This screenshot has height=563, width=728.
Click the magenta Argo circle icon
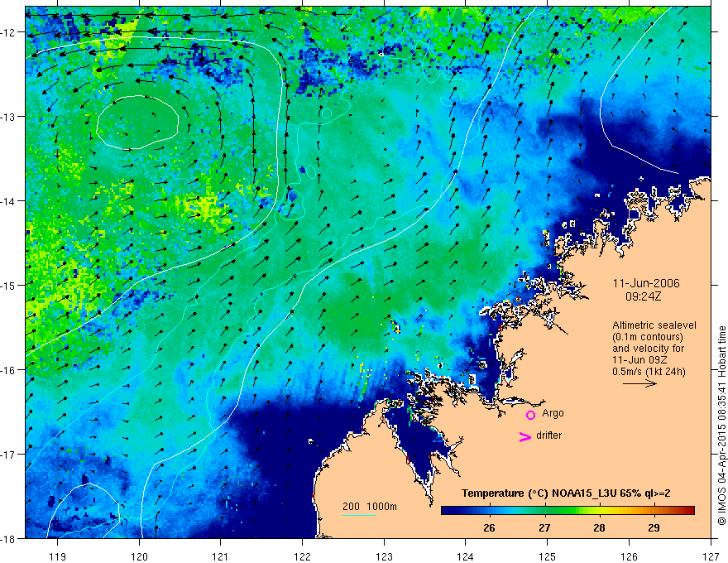tap(530, 415)
